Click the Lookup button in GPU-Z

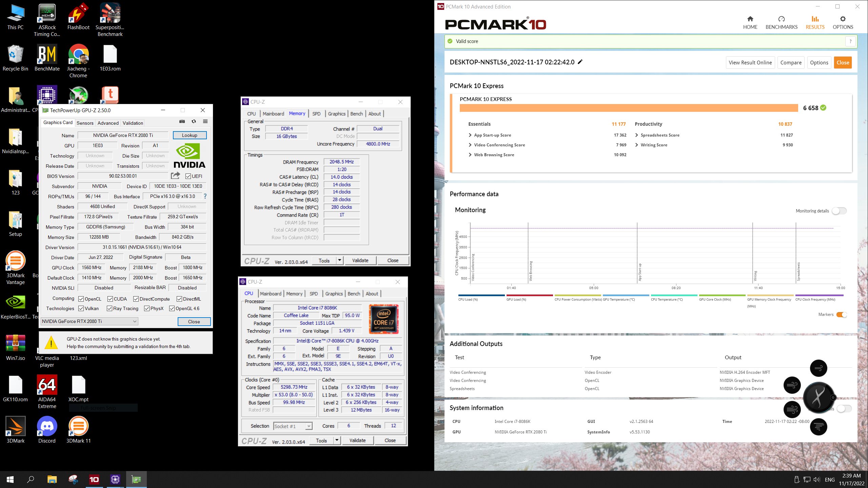click(190, 135)
